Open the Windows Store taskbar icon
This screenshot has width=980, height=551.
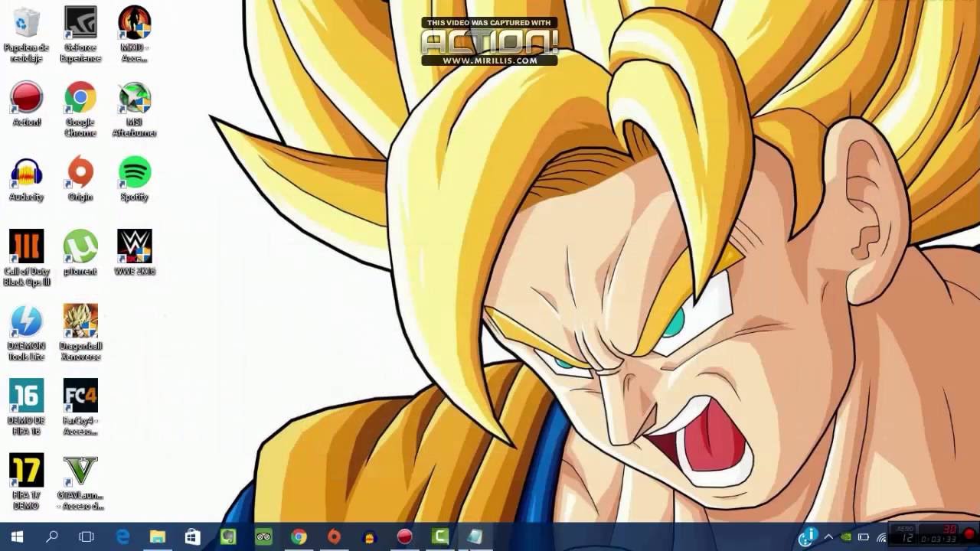coord(193,536)
